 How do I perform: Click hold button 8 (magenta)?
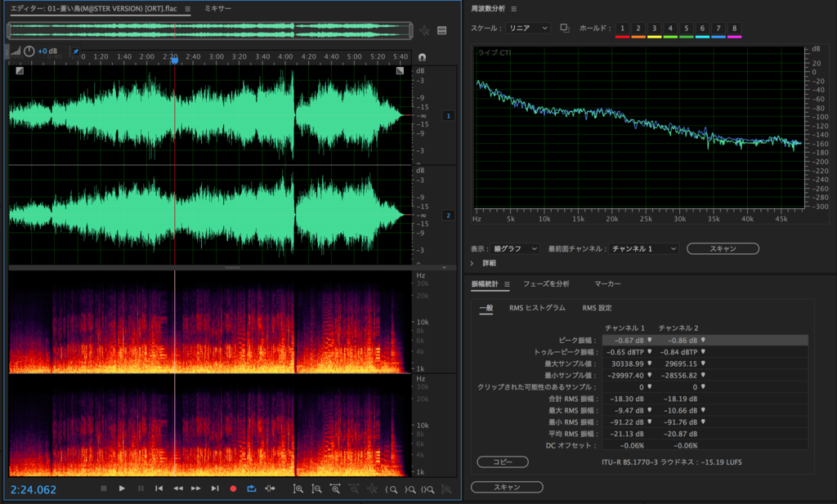734,29
